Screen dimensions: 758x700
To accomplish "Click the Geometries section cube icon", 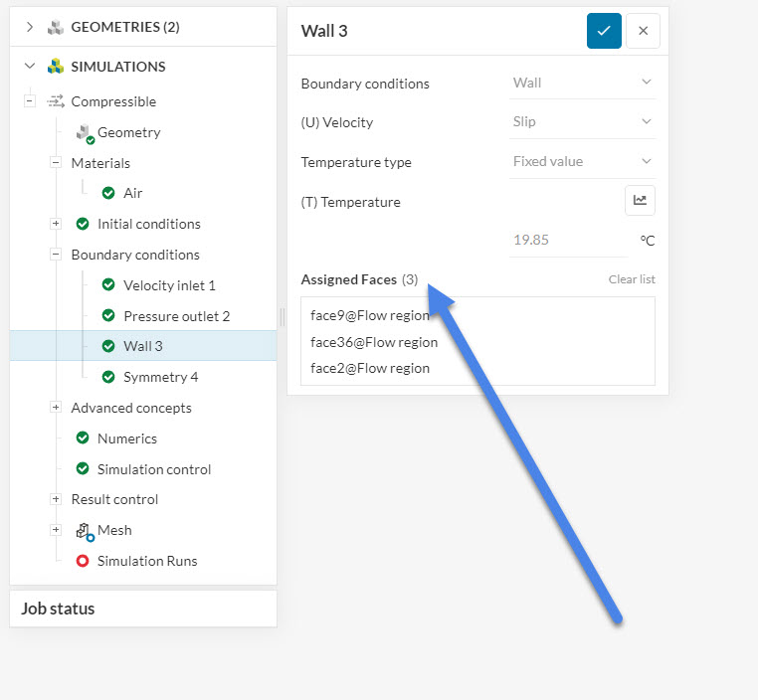I will [56, 27].
